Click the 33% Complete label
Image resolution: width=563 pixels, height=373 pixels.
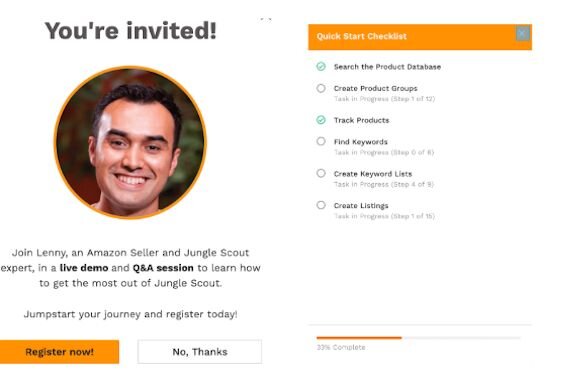[x=341, y=347]
